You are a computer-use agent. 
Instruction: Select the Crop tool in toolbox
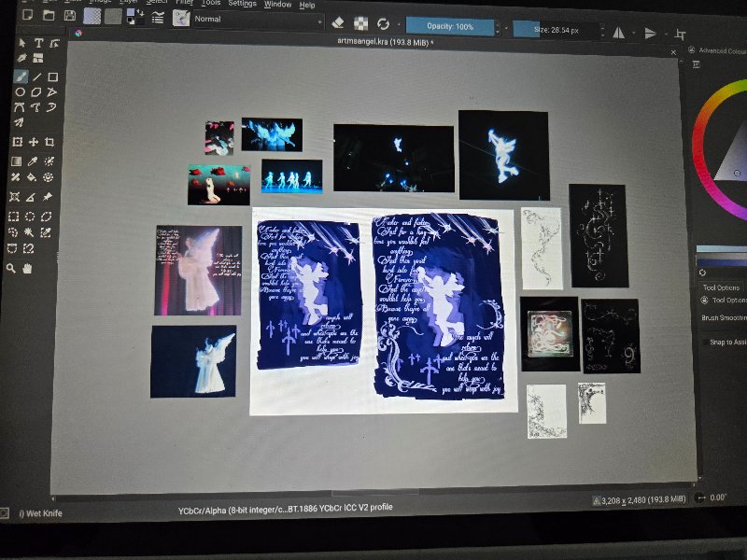(49, 142)
